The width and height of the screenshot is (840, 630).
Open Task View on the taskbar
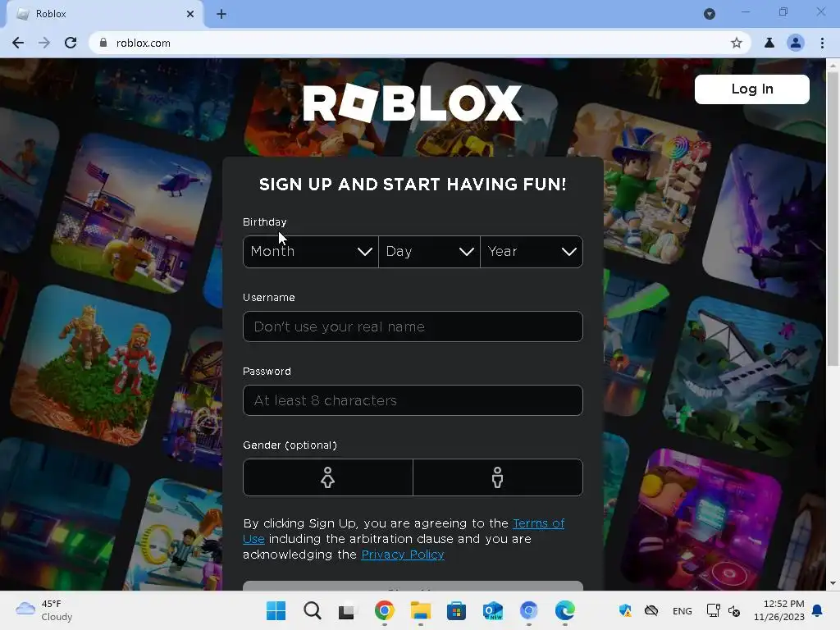pos(347,610)
